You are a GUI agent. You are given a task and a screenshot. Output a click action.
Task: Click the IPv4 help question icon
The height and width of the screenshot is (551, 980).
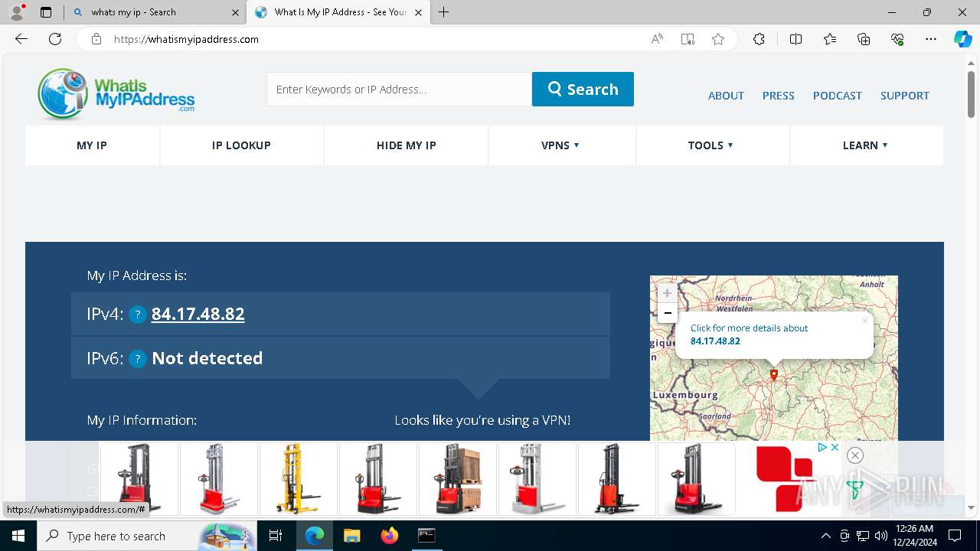(138, 315)
